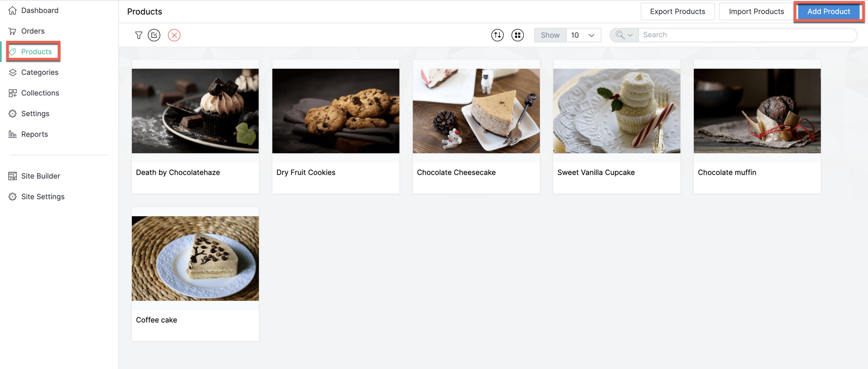The image size is (868, 369).
Task: Click the sort order arrows icon
Action: click(498, 35)
